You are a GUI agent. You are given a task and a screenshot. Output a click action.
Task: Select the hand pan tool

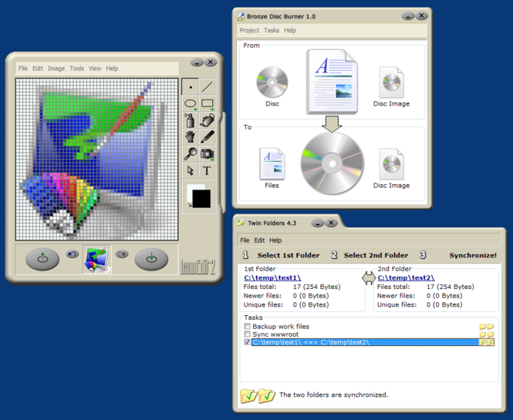coord(190,137)
